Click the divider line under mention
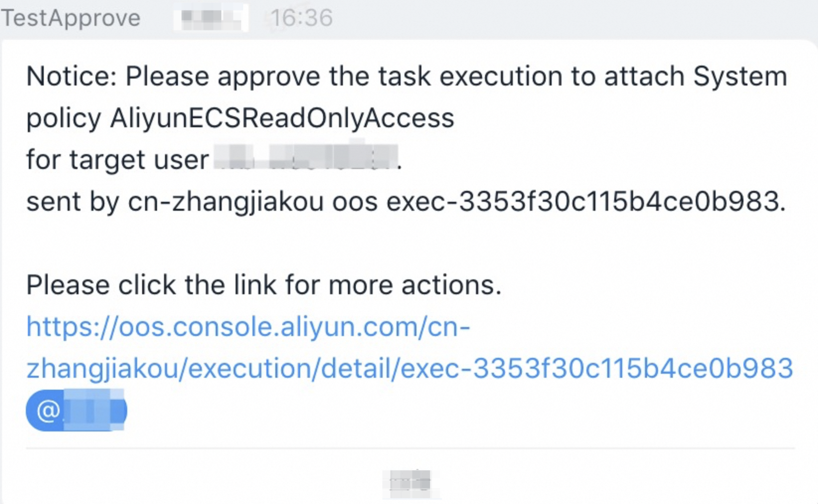The image size is (818, 504). (x=410, y=448)
